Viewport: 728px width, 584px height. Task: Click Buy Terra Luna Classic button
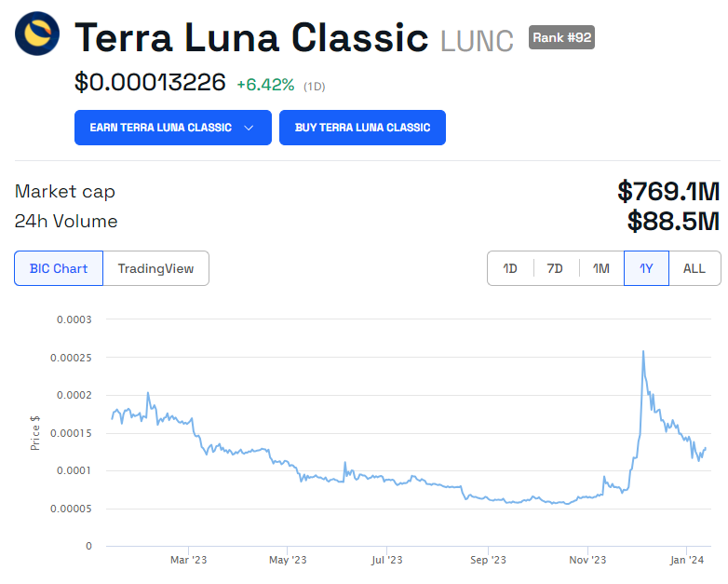click(x=362, y=128)
